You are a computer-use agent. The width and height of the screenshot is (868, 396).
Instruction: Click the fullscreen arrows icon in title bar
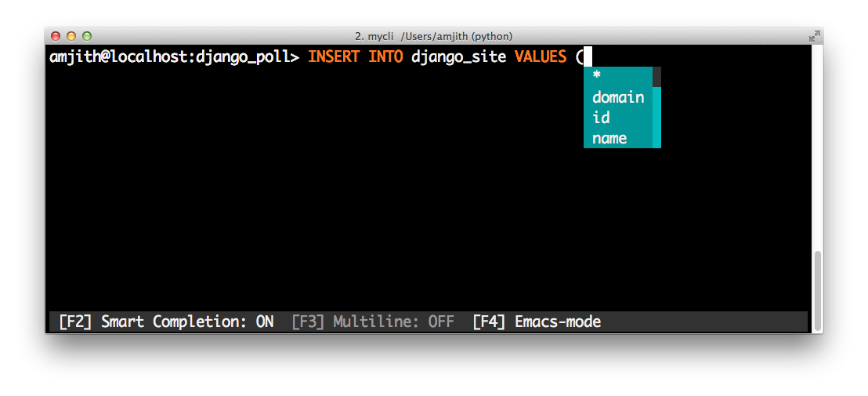pyautogui.click(x=814, y=36)
